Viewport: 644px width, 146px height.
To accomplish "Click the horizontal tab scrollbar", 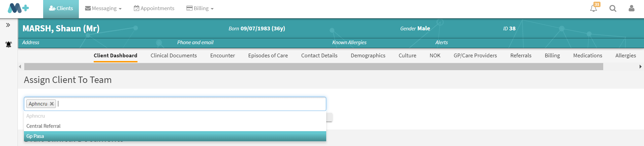I will [x=313, y=67].
